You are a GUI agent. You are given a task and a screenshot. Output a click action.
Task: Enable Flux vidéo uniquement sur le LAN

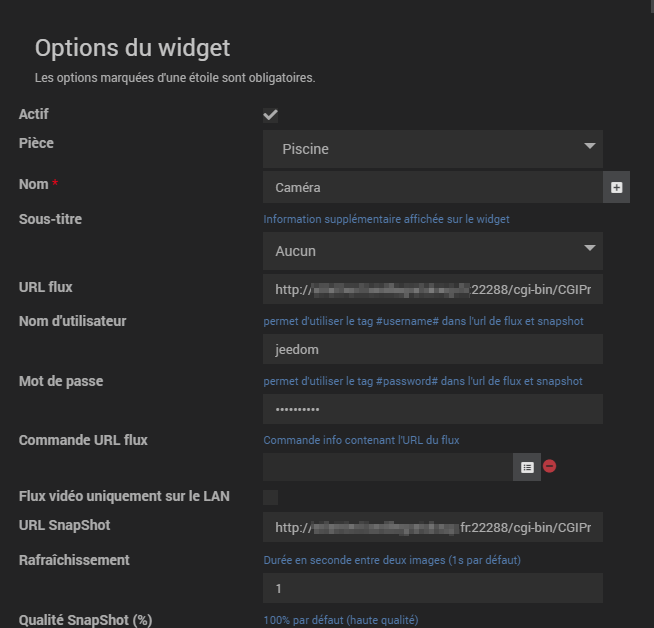270,497
